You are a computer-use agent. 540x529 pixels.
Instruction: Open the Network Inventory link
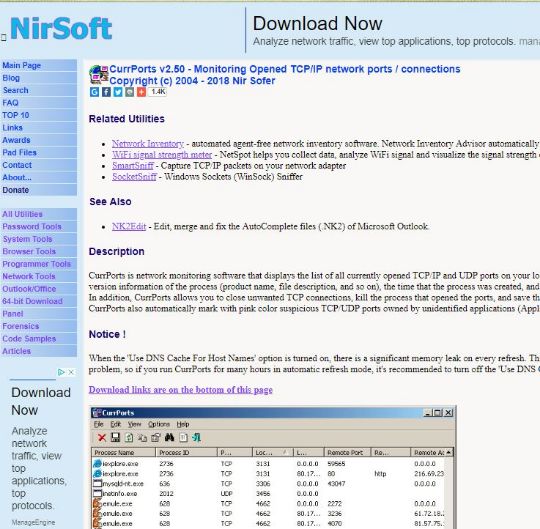(x=148, y=144)
